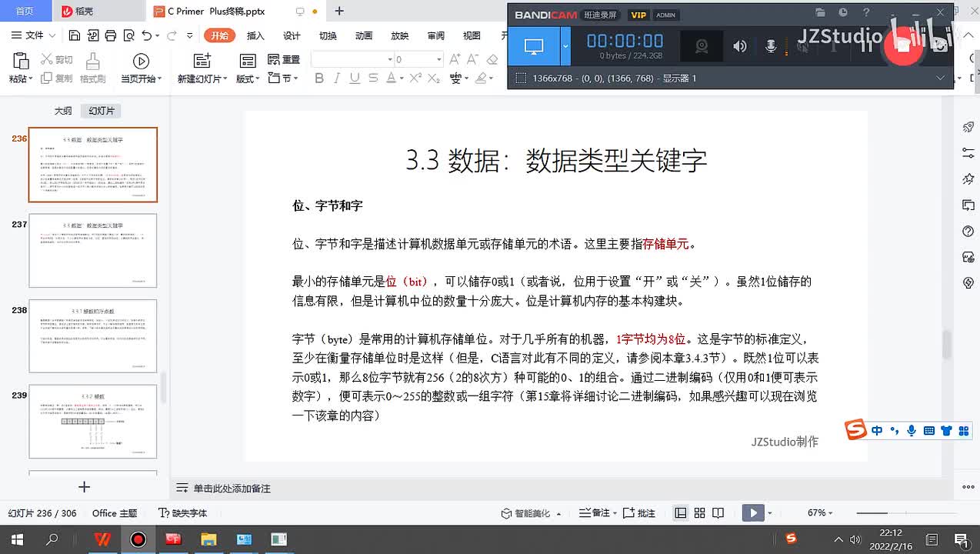Click the New Slide (新建幻灯片) icon

(x=202, y=62)
